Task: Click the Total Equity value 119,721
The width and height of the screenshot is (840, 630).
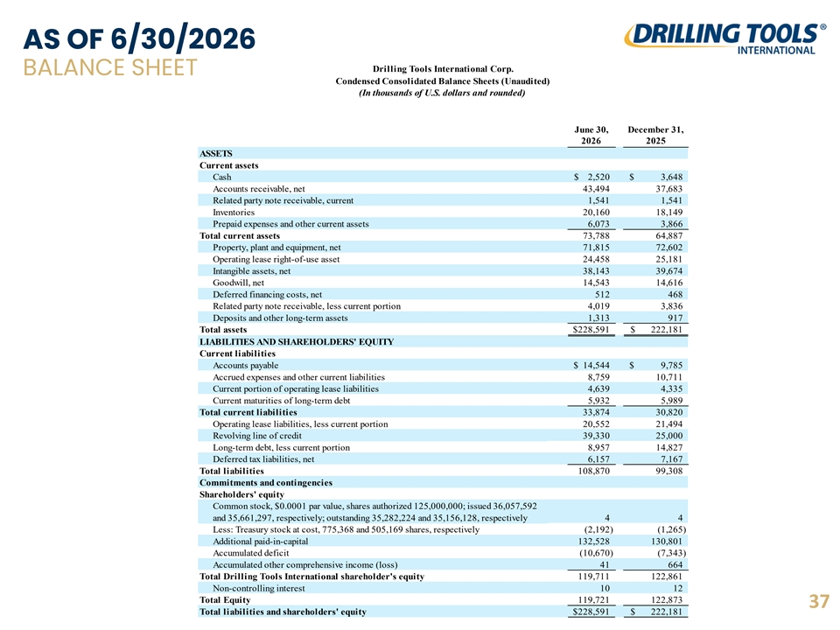Action: click(593, 601)
